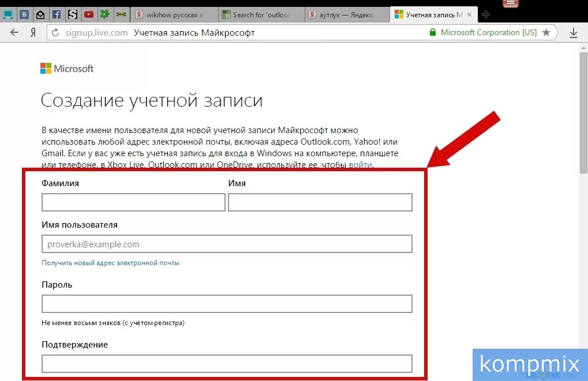Click the 'Подтверждение' label
The width and height of the screenshot is (588, 381).
click(74, 345)
